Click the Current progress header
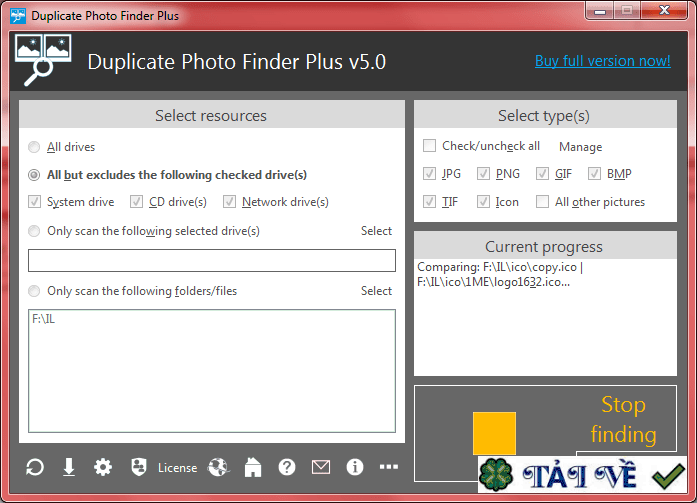The width and height of the screenshot is (697, 503). (545, 246)
